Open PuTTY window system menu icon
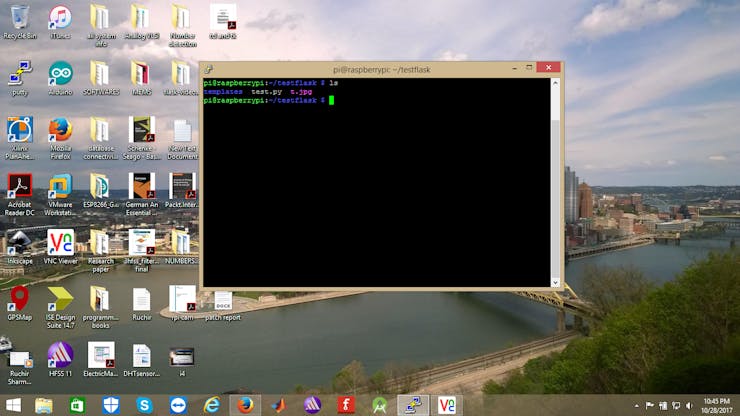The height and width of the screenshot is (416, 740). coord(208,69)
